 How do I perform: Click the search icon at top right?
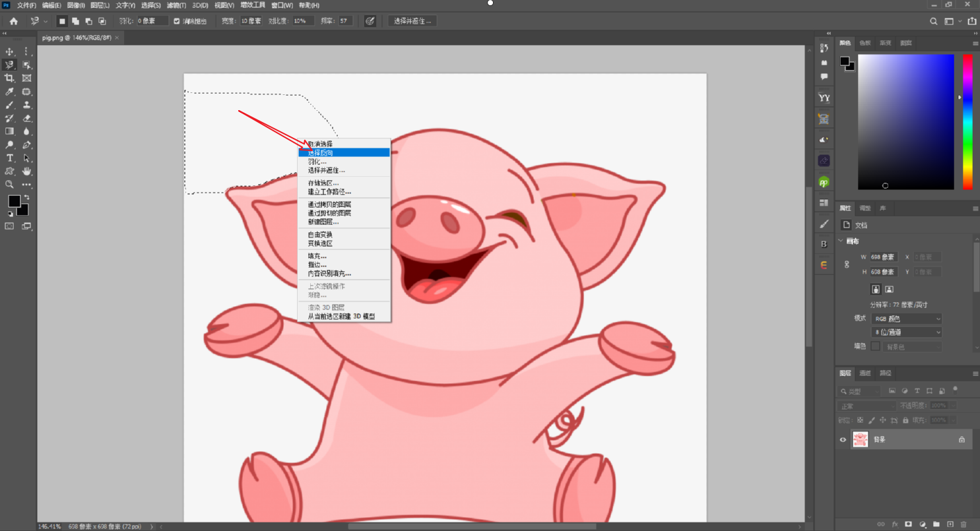click(x=933, y=21)
